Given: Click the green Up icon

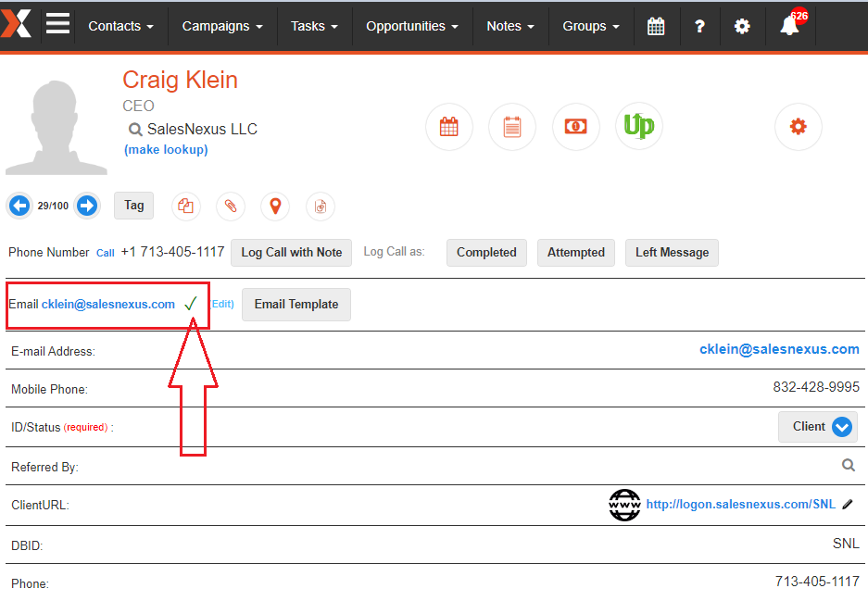Looking at the screenshot, I should click(x=639, y=127).
